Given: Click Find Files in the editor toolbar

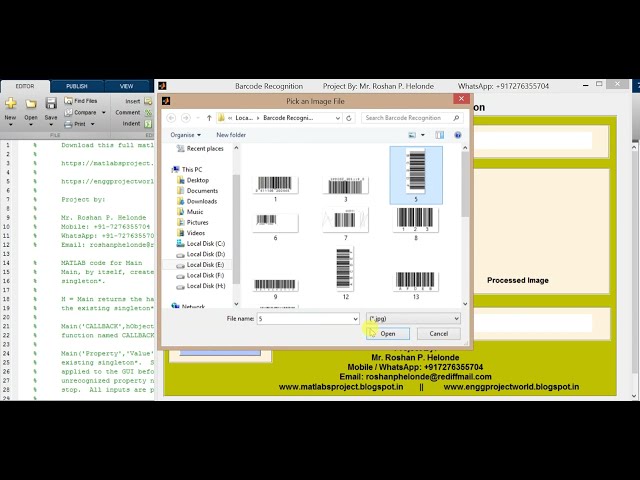Looking at the screenshot, I should point(81,100).
